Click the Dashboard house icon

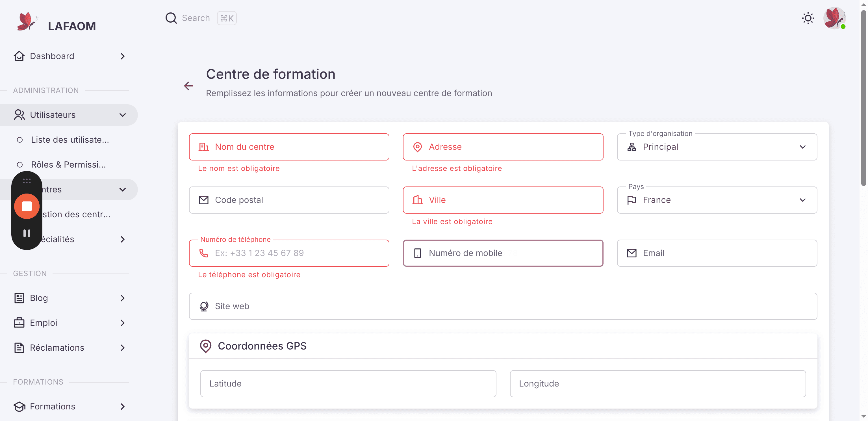coord(19,56)
